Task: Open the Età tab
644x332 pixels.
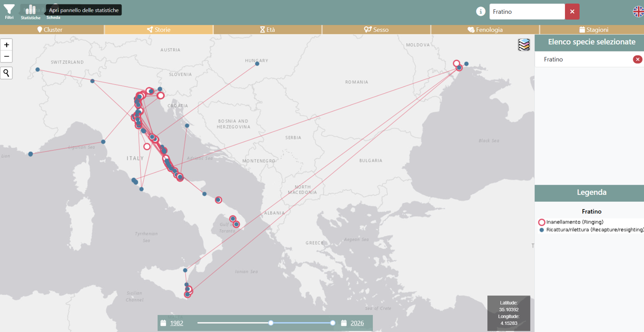Action: 268,30
